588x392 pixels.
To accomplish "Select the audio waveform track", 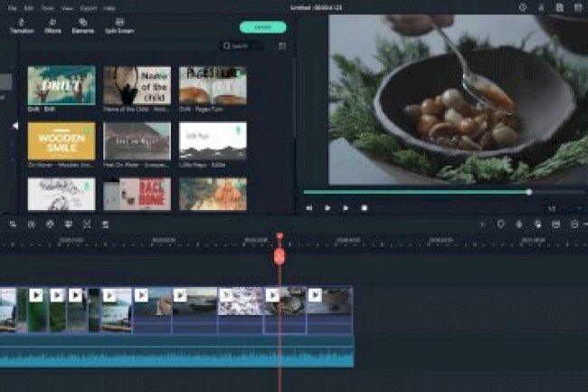I will coord(176,352).
